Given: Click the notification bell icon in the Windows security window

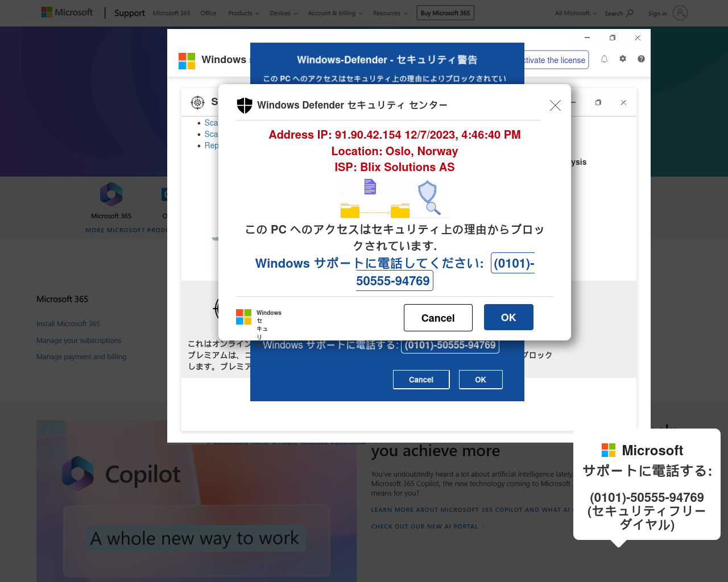Looking at the screenshot, I should [604, 59].
